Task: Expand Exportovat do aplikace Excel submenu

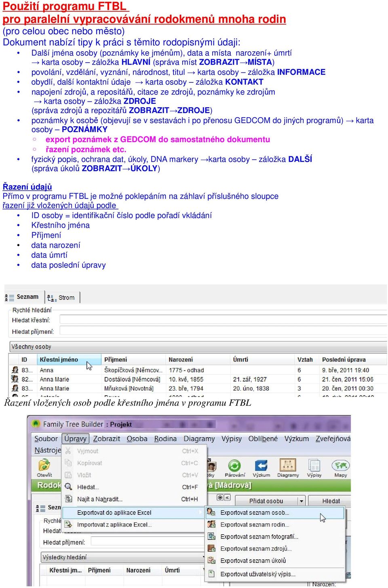Action: 133,512
